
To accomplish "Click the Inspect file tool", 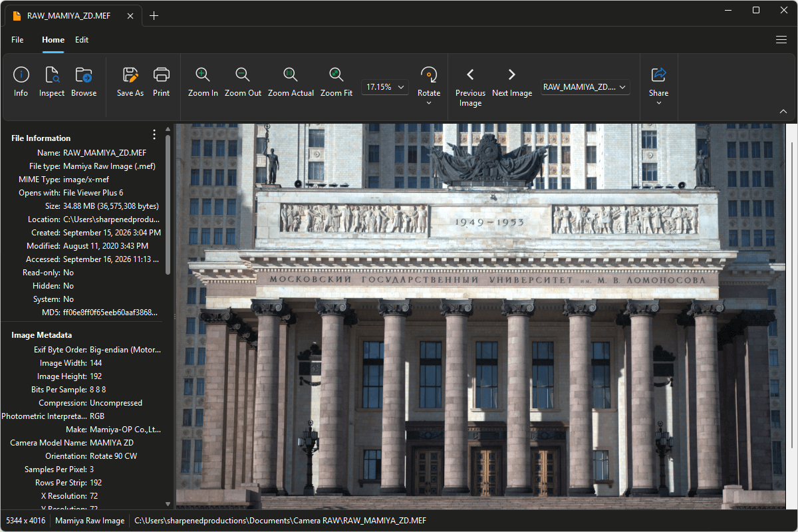I will (x=52, y=82).
